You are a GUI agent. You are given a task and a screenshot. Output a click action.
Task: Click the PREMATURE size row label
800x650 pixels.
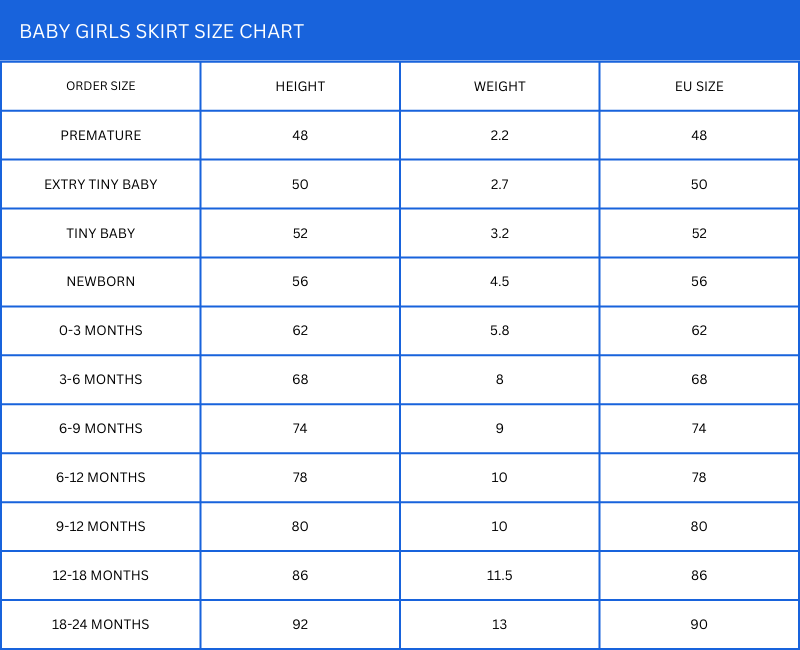point(101,135)
